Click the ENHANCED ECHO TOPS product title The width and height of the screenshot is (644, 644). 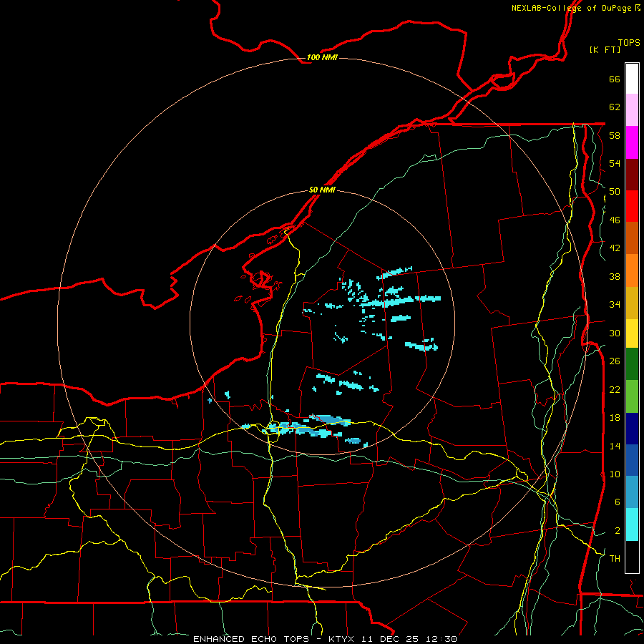(251, 639)
